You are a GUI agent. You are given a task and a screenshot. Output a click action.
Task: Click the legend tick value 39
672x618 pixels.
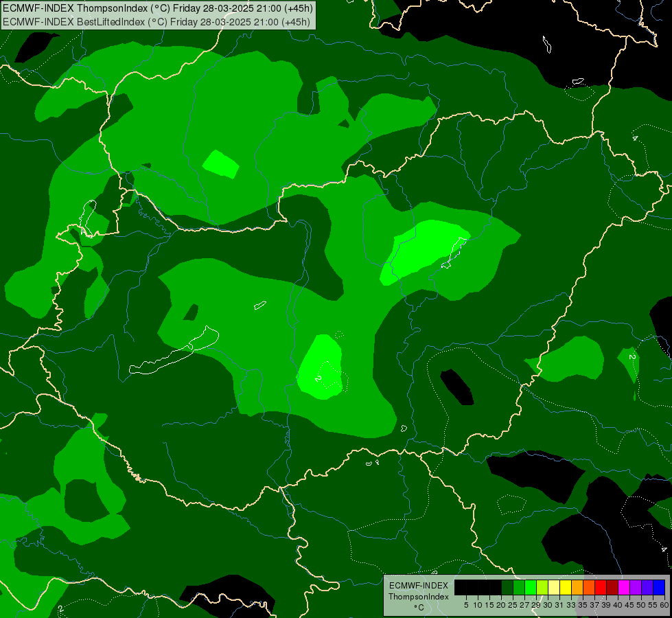pos(606,605)
